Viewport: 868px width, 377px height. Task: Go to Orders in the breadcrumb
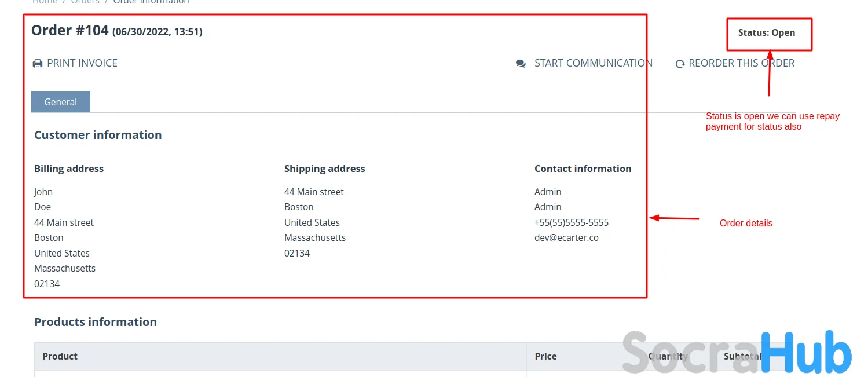click(85, 2)
